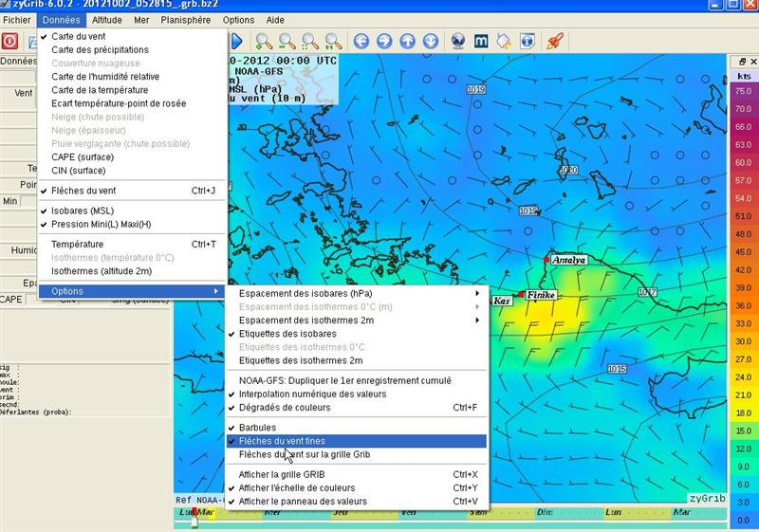Click the blue play forward arrow
This screenshot has height=532, width=759.
click(x=236, y=41)
